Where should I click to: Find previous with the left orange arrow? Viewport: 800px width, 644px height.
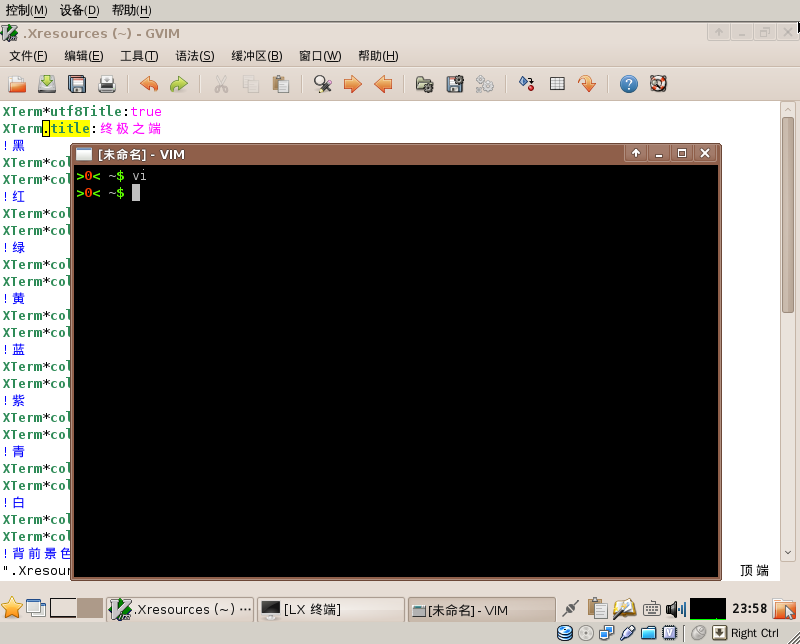pyautogui.click(x=383, y=84)
